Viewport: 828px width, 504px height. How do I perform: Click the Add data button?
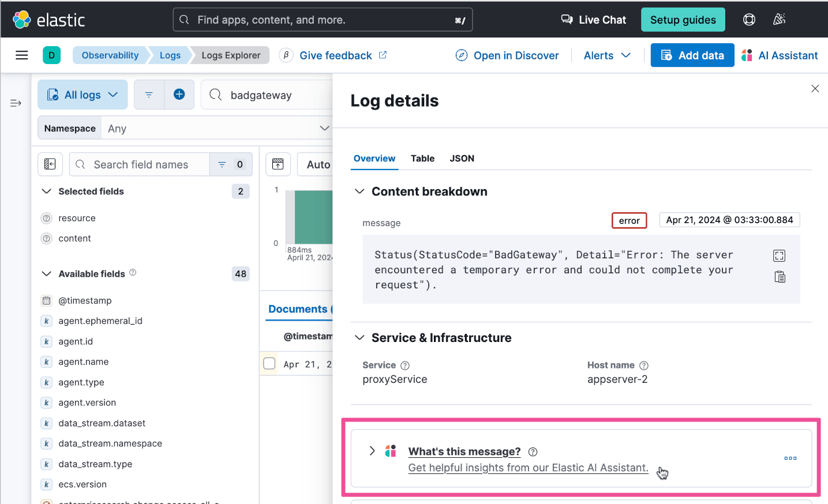point(692,55)
